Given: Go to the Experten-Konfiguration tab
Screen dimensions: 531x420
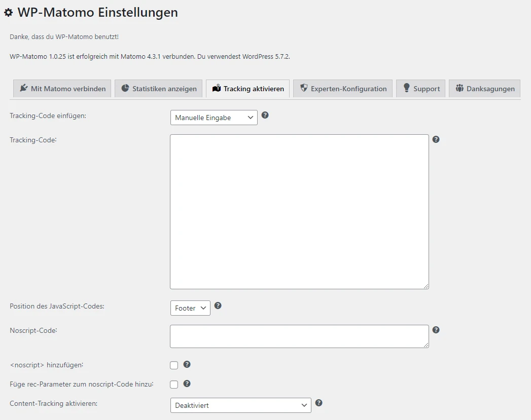Looking at the screenshot, I should click(342, 89).
